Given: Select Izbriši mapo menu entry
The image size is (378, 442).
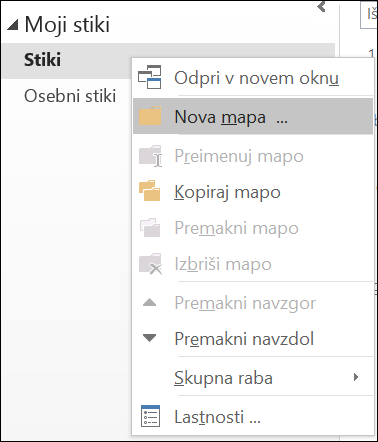Looking at the screenshot, I should [253, 264].
